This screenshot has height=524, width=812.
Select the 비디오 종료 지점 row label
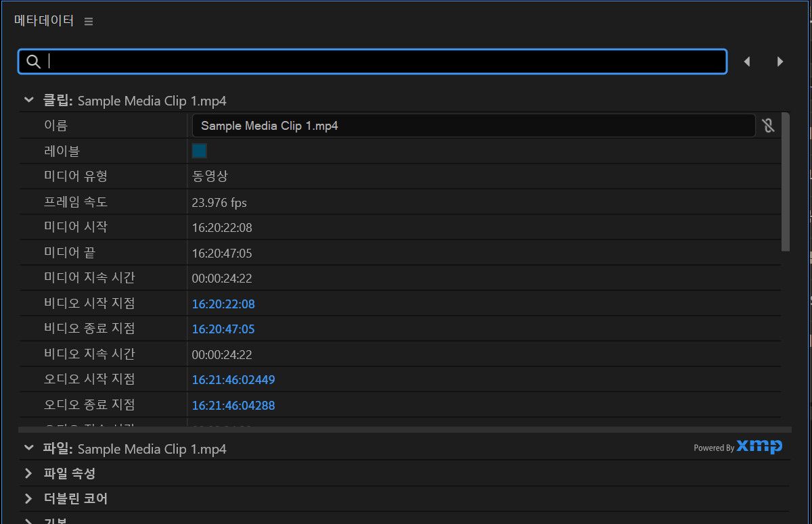pyautogui.click(x=89, y=329)
